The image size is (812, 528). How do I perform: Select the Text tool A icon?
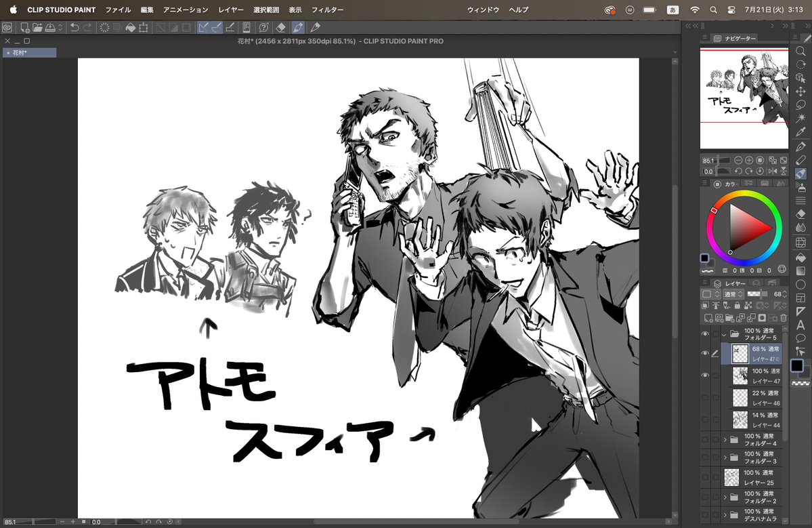tap(800, 325)
